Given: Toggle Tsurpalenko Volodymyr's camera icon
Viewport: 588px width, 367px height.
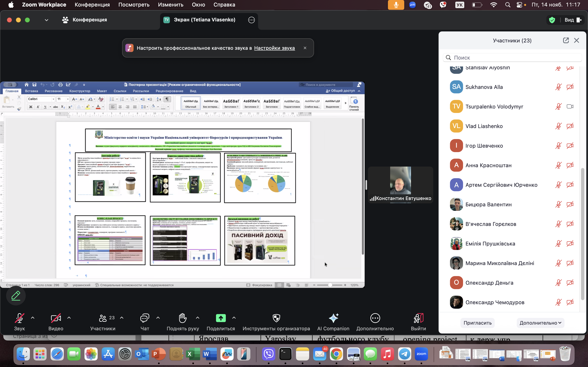Looking at the screenshot, I should pos(570,106).
